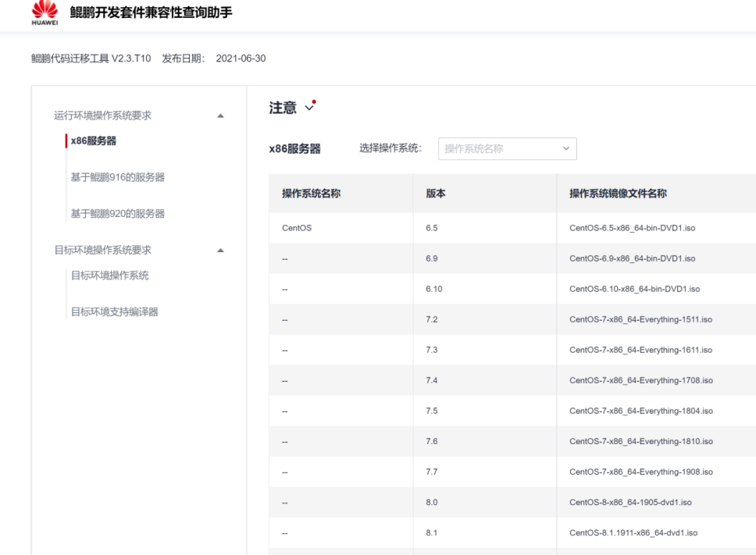
Task: Open 目标环境支持编译器 sidebar item
Action: (x=114, y=312)
